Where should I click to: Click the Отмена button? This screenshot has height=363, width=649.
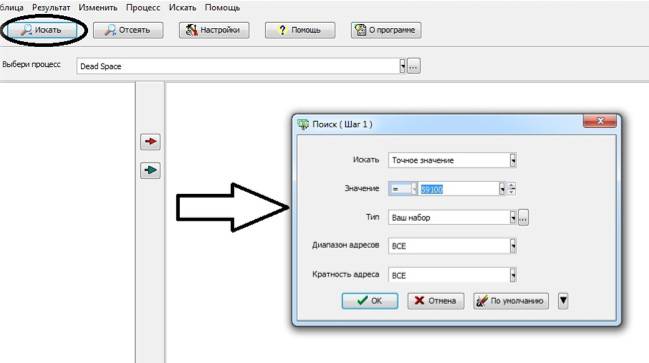pos(435,301)
